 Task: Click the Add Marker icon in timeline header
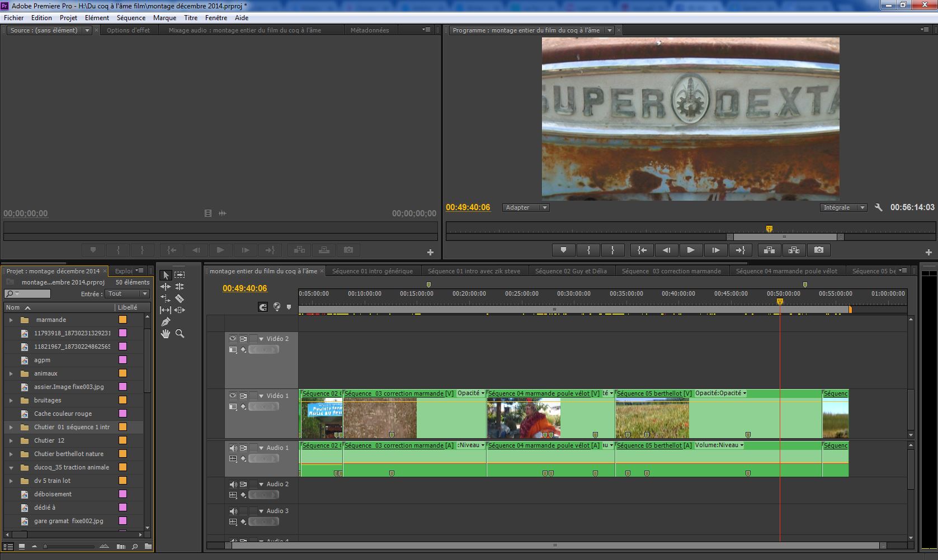289,307
